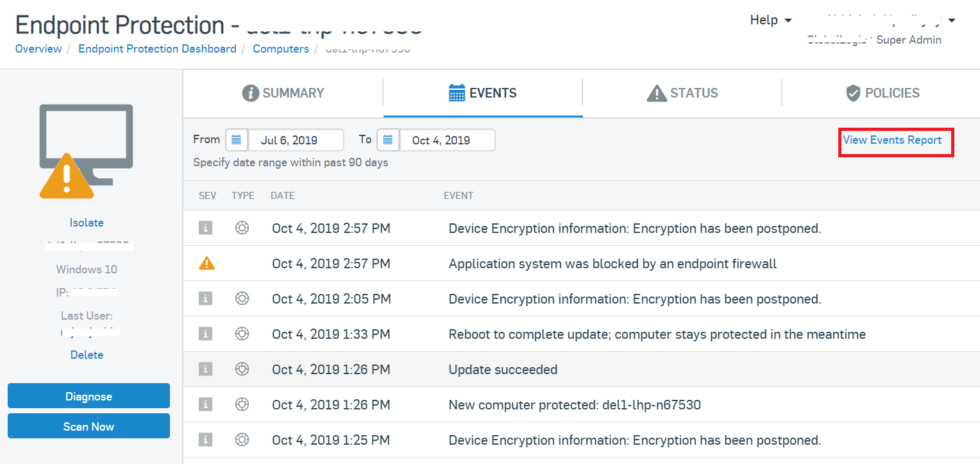Switch to the Summary tab
The image size is (980, 464).
coord(283,93)
